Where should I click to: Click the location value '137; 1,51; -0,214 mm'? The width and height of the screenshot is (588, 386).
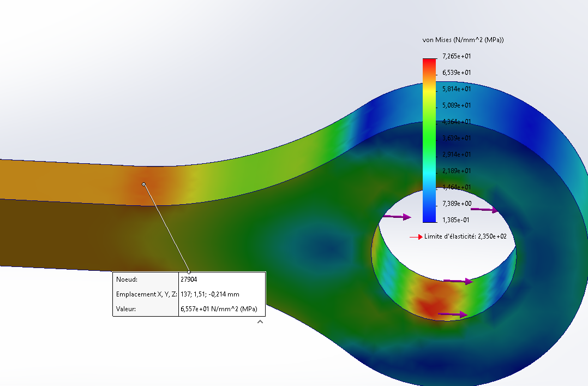209,294
